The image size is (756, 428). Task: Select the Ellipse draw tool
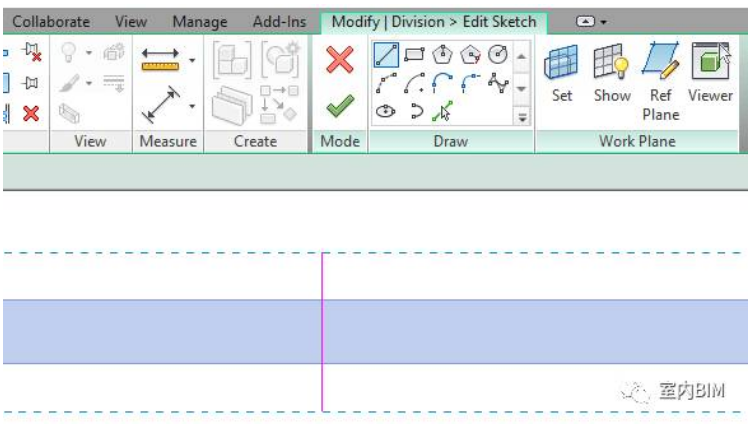386,112
